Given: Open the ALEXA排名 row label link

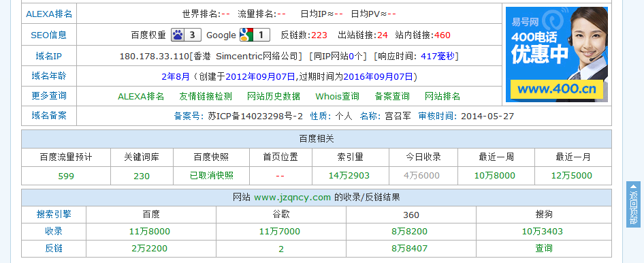Looking at the screenshot, I should [49, 14].
